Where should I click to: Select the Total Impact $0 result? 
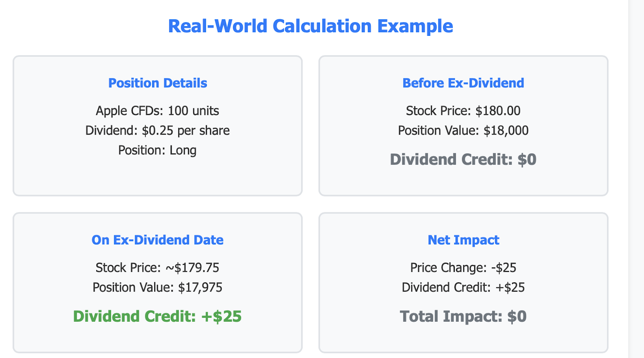pyautogui.click(x=463, y=317)
